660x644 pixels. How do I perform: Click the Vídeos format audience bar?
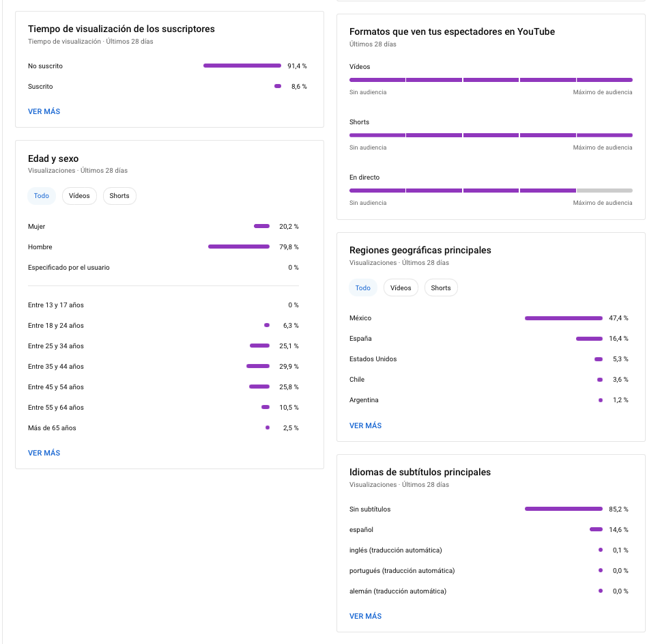coord(491,80)
